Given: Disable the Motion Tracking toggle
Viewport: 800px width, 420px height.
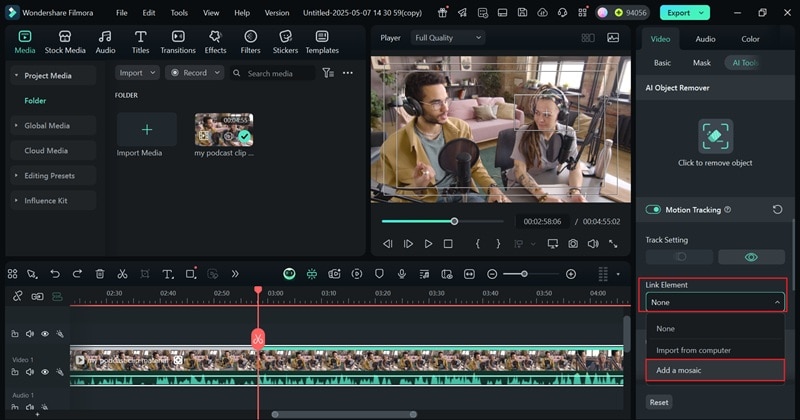Looking at the screenshot, I should pos(653,210).
